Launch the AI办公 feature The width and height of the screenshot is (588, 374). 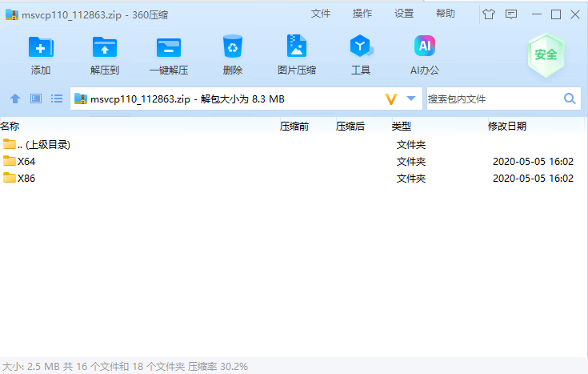[x=425, y=46]
